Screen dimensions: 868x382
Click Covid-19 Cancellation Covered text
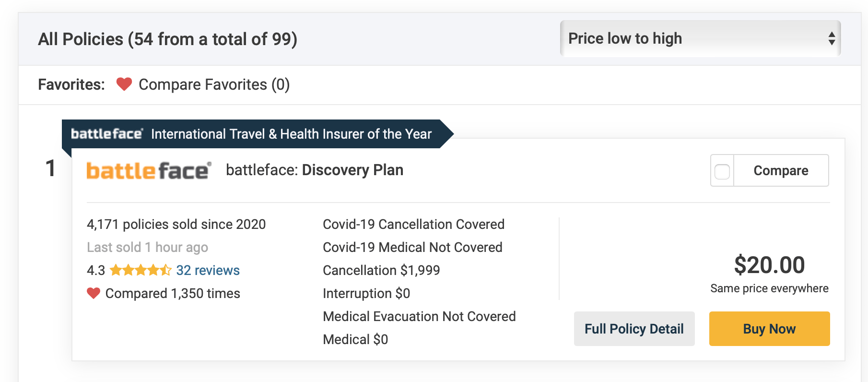413,224
